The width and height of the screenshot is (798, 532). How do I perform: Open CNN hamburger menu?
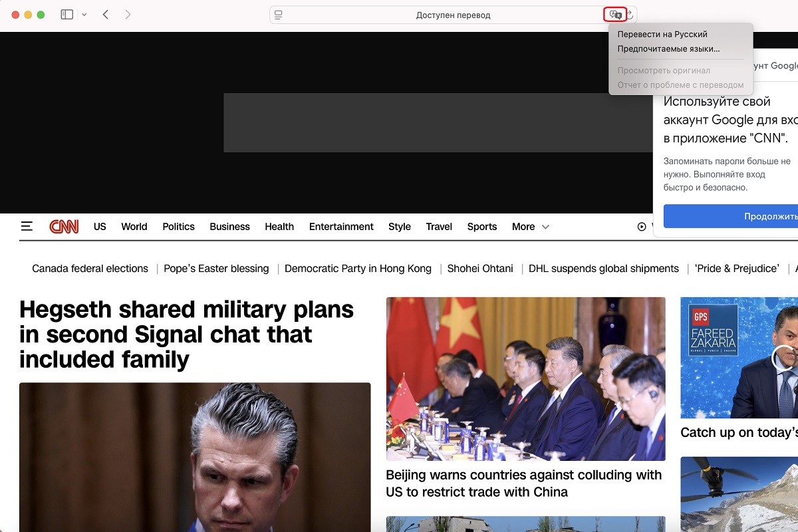27,227
